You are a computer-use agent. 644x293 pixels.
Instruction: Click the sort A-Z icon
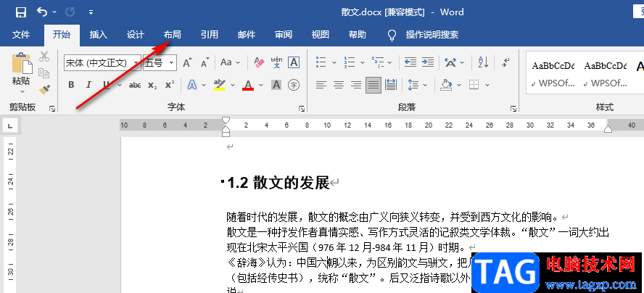click(483, 62)
